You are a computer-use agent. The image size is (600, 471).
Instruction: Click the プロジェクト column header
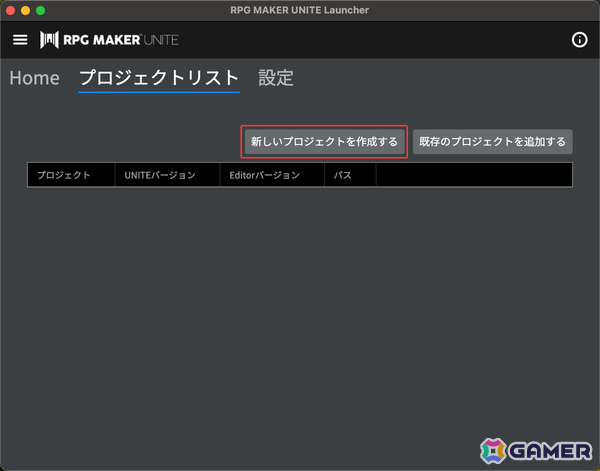click(x=71, y=175)
